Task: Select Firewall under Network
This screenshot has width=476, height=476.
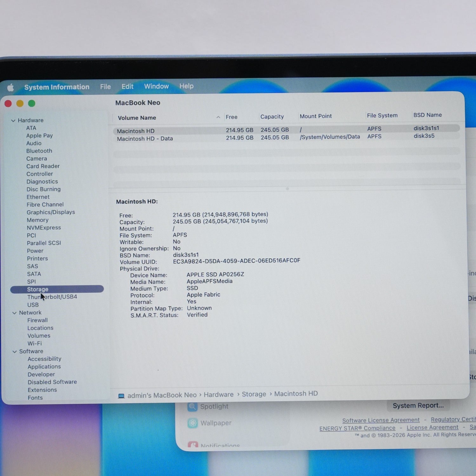Action: pyautogui.click(x=37, y=321)
